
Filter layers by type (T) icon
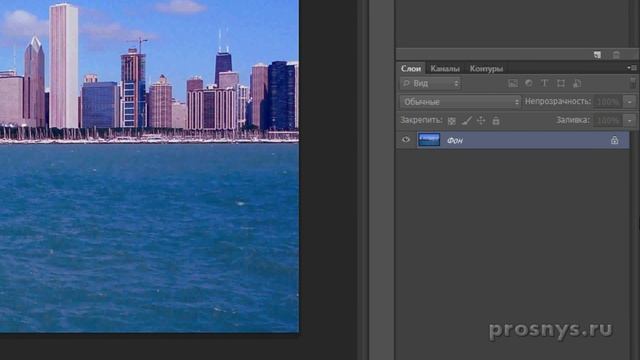[544, 83]
